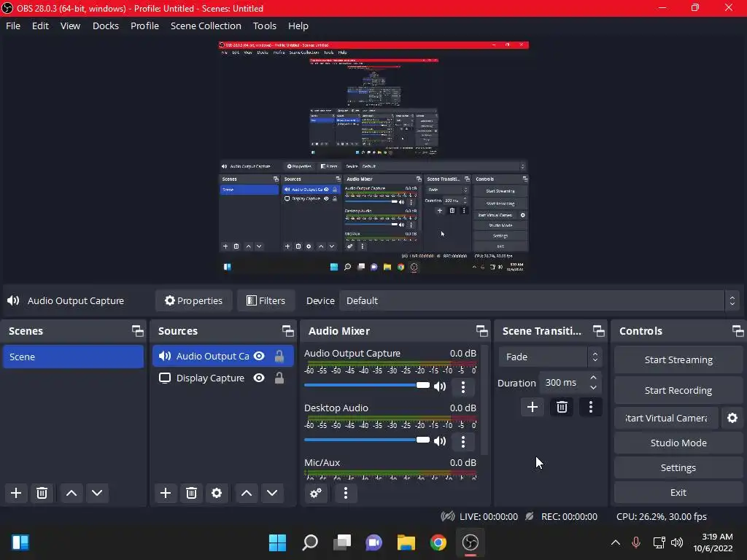Undock the Sources panel

pos(287,331)
